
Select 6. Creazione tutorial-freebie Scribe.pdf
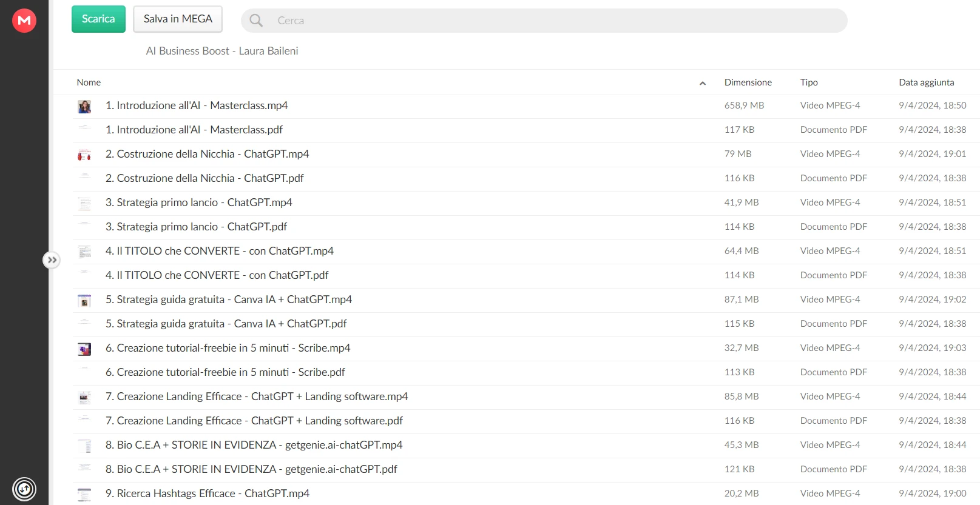coord(225,372)
